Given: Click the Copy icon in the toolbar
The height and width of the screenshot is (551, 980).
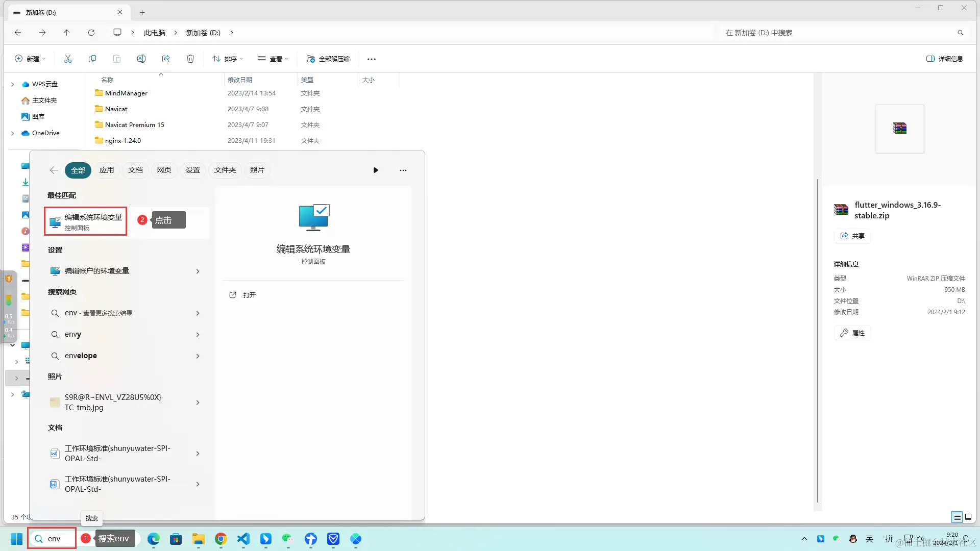Looking at the screenshot, I should tap(92, 59).
